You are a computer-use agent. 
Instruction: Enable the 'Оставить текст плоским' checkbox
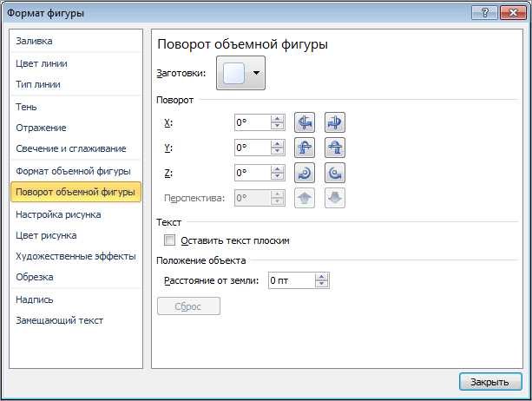[170, 240]
